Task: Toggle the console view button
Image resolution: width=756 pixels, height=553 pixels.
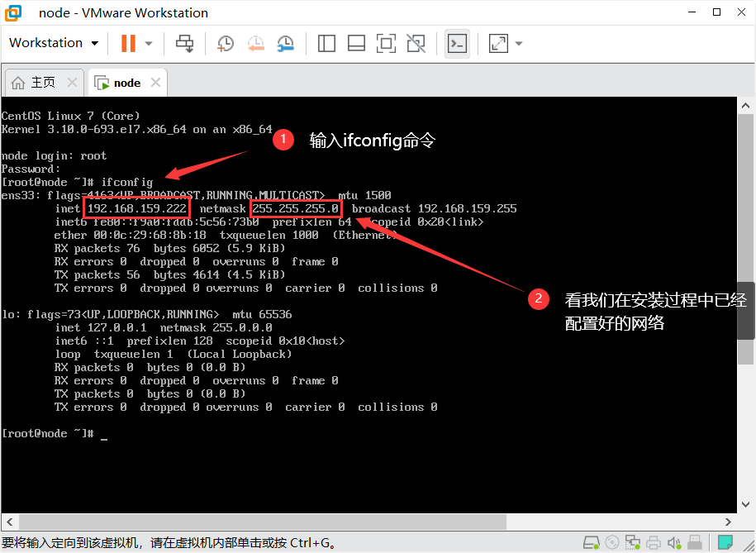Action: pos(457,44)
